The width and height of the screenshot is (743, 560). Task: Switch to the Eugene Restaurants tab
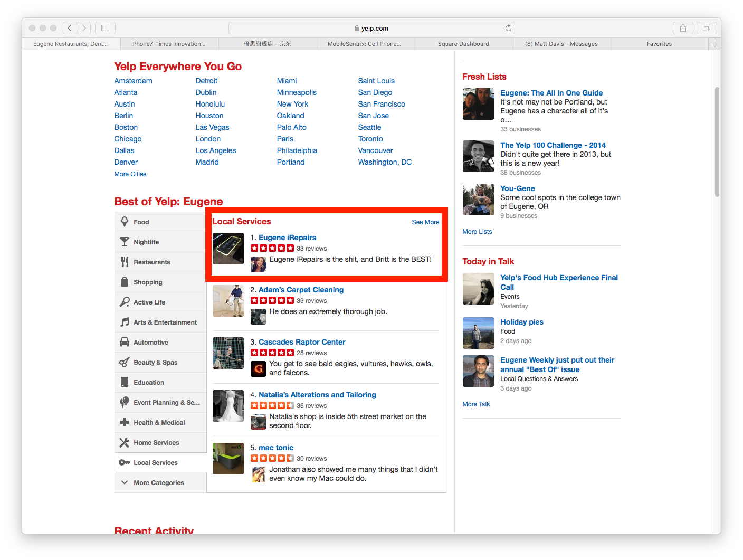click(x=71, y=44)
